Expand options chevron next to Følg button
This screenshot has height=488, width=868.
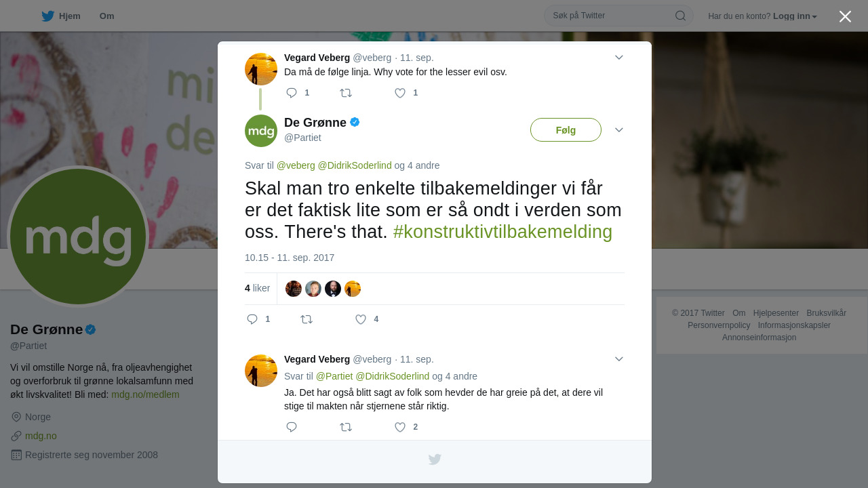point(619,130)
